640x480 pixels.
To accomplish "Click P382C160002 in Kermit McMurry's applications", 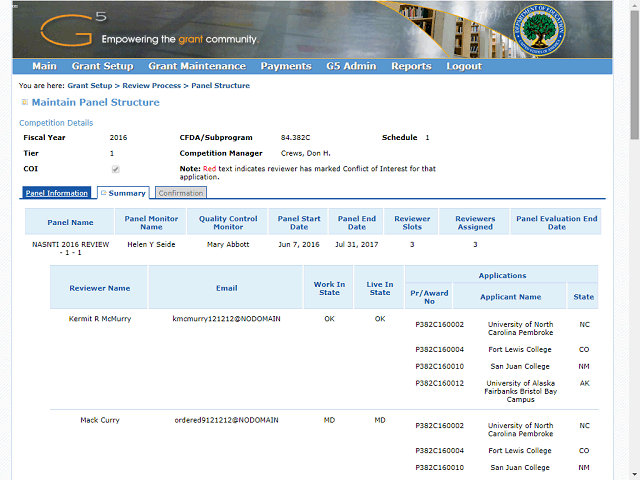I will coord(440,324).
